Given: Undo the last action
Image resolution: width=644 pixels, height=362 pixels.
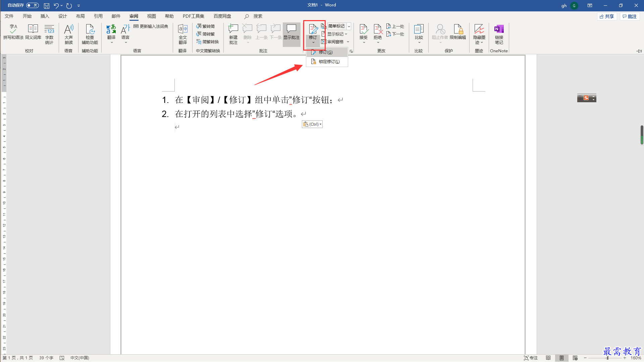Looking at the screenshot, I should (x=56, y=5).
